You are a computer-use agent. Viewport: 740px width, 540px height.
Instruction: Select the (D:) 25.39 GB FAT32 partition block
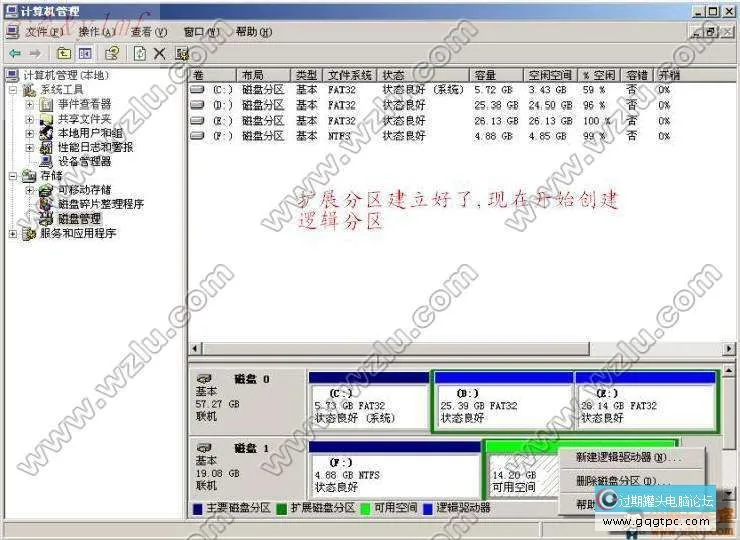[504, 401]
